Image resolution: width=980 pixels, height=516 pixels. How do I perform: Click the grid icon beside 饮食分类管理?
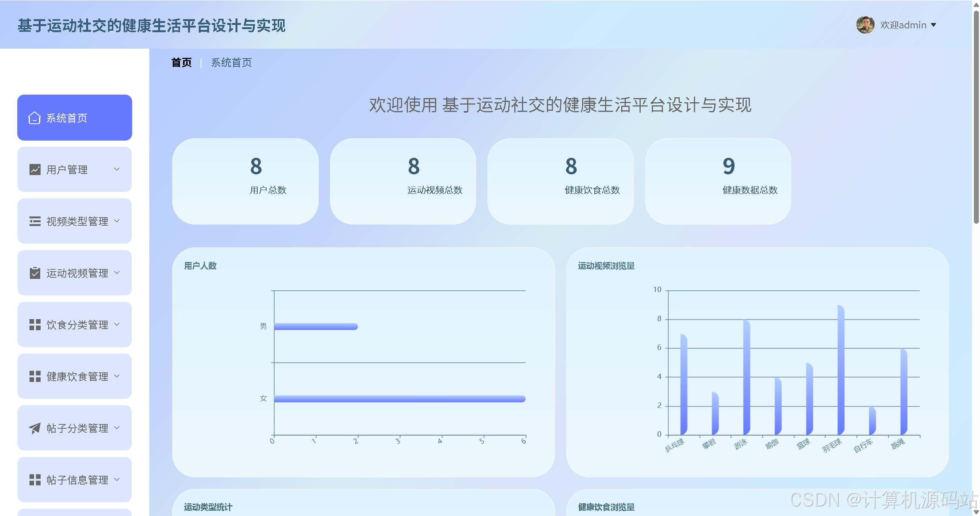(35, 324)
